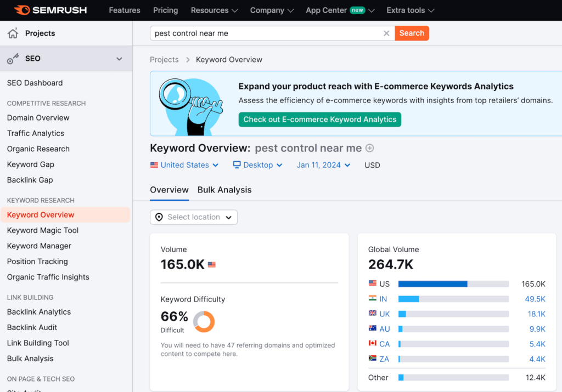The height and width of the screenshot is (392, 562).
Task: Click the India flag in Global Volume
Action: (373, 298)
